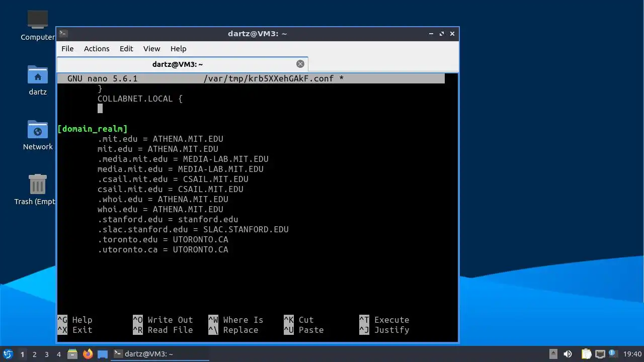Click the ^R Read File shortcut hint
Viewport: 644px width, 362px height.
click(163, 330)
